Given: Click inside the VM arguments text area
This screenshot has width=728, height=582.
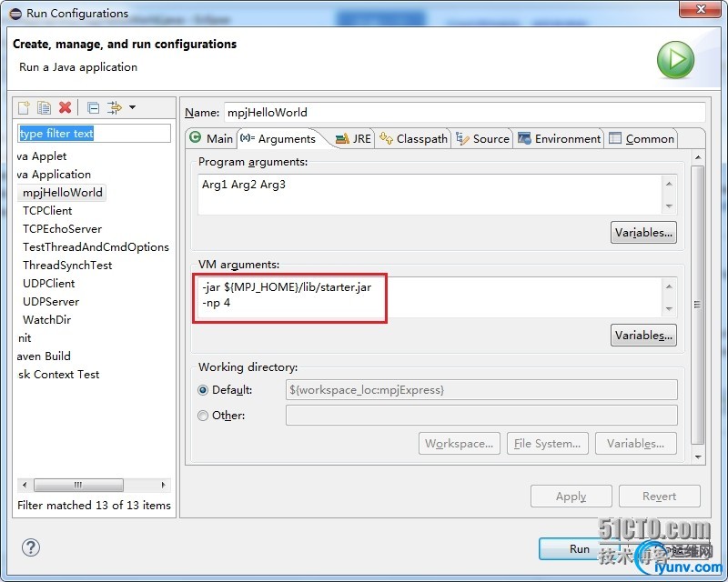Looking at the screenshot, I should [x=430, y=297].
